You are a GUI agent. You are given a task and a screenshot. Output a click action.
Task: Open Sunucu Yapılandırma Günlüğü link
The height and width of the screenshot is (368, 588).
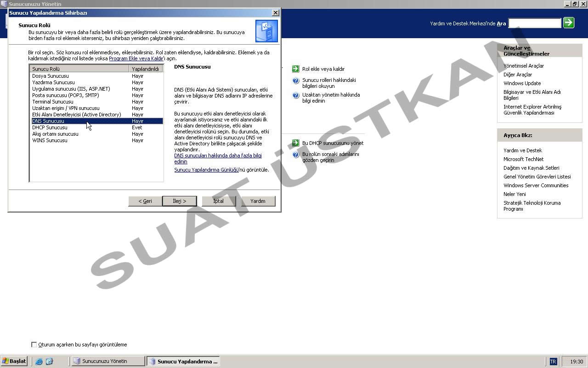click(x=206, y=170)
